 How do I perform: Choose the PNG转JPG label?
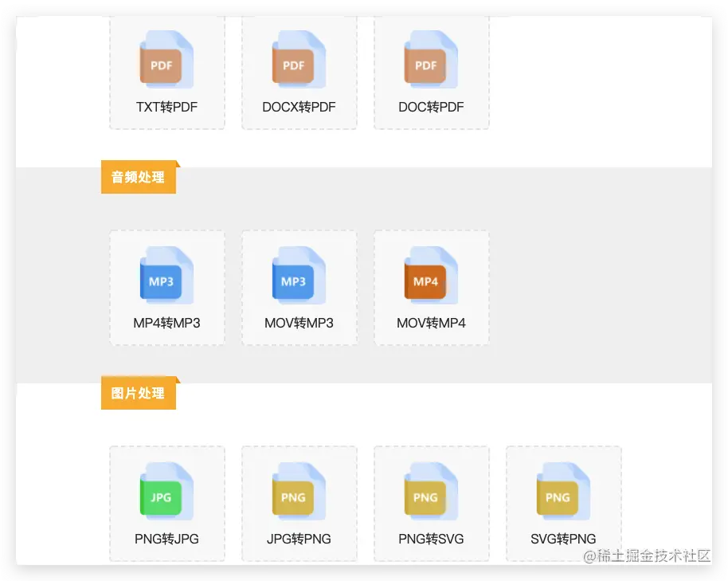[166, 539]
